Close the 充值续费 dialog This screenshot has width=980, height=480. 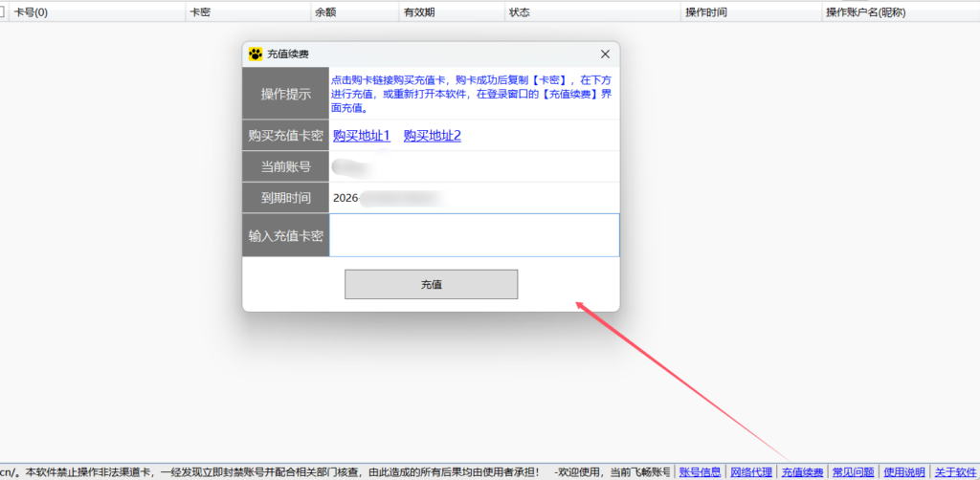pos(605,55)
